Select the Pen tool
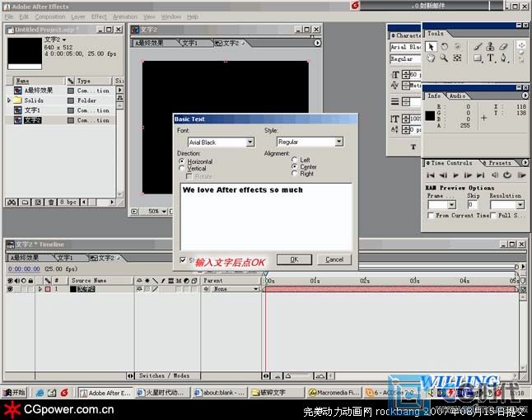532x420 pixels. pyautogui.click(x=503, y=58)
